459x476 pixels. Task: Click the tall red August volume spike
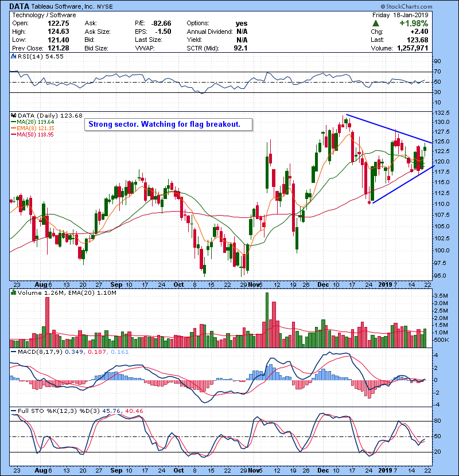coord(47,322)
